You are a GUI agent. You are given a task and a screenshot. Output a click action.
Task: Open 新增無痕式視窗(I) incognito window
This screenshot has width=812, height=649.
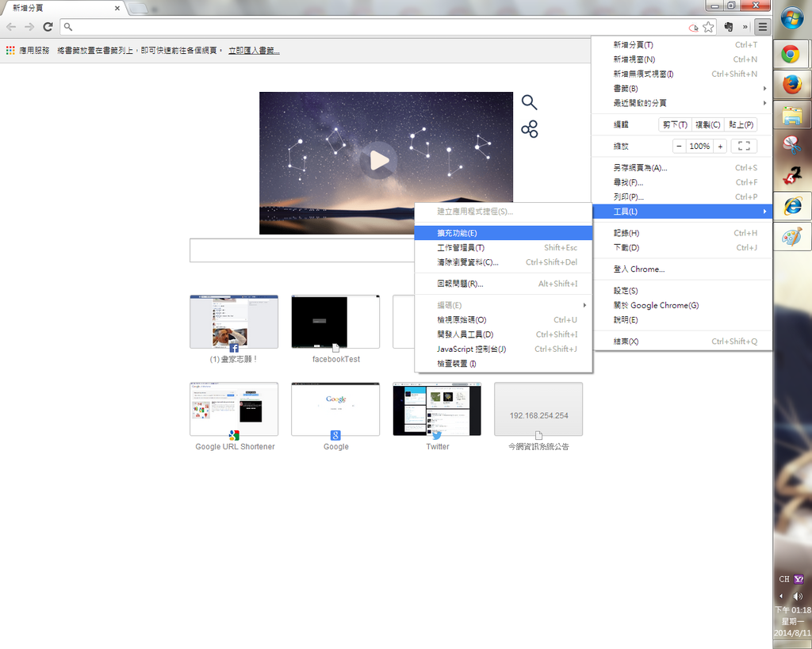(682, 74)
